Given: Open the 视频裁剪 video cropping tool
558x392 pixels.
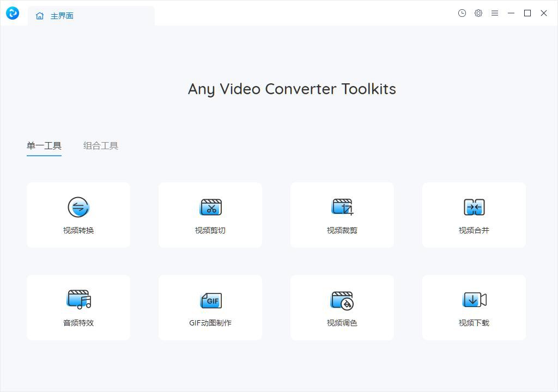Looking at the screenshot, I should pyautogui.click(x=342, y=215).
